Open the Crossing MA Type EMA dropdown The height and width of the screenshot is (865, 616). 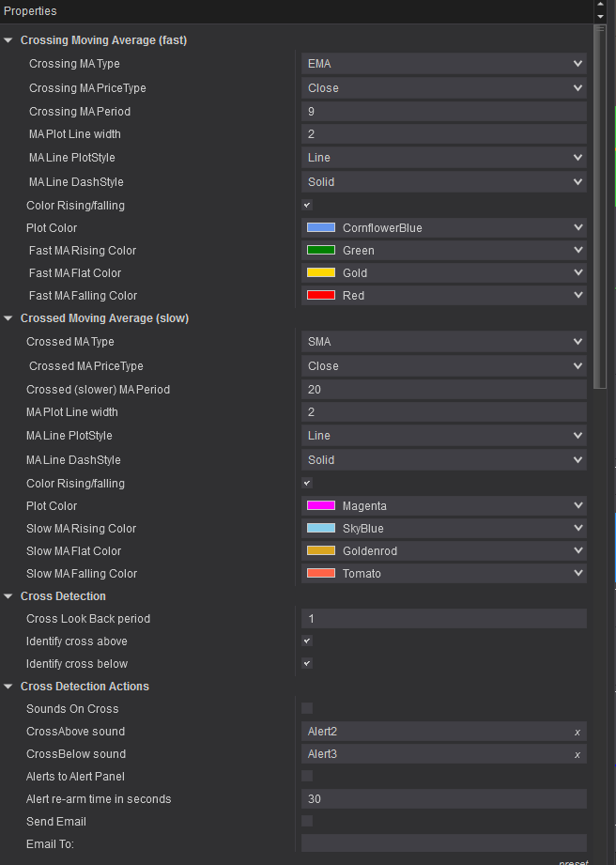pyautogui.click(x=444, y=64)
